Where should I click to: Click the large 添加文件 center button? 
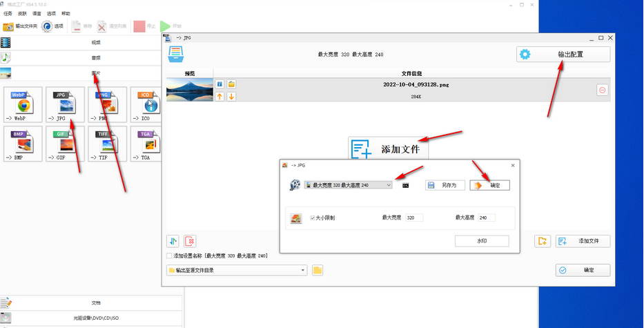pos(389,148)
